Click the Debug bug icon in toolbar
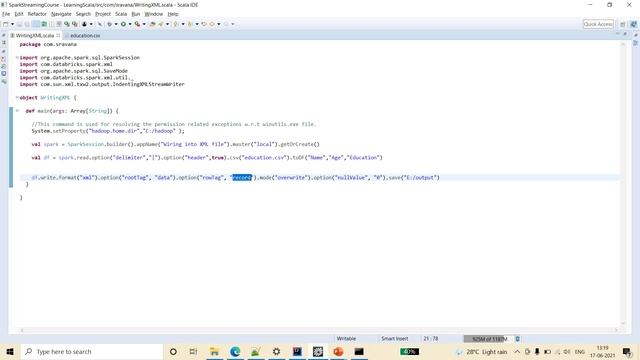 (109, 24)
